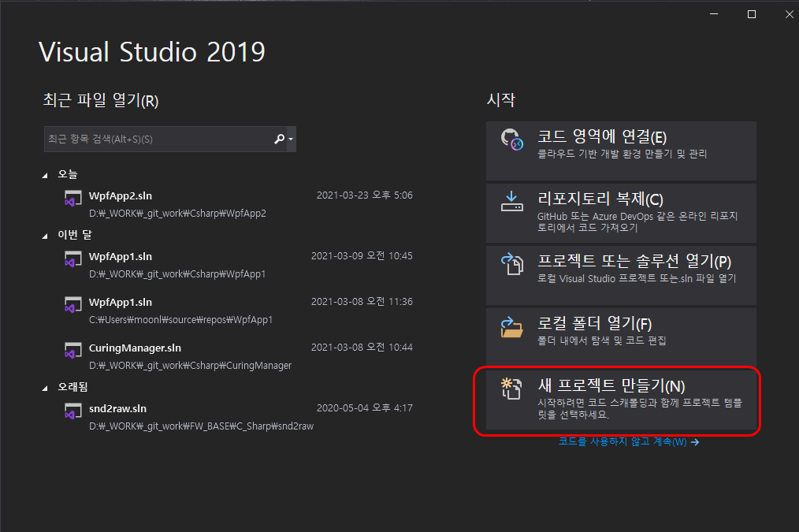
Task: Click the 2021-03-09 오전 10:45 timestamp
Action: 362,256
